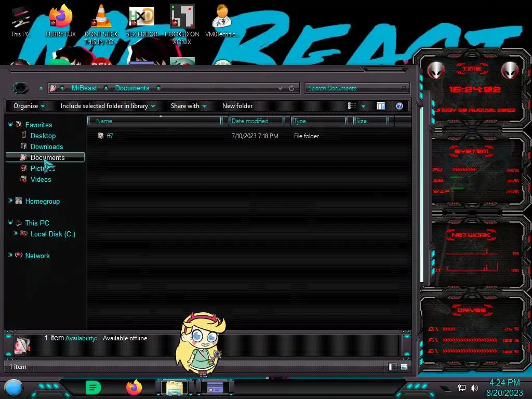The image size is (532, 399).
Task: Click Available offline in details pane
Action: (125, 338)
